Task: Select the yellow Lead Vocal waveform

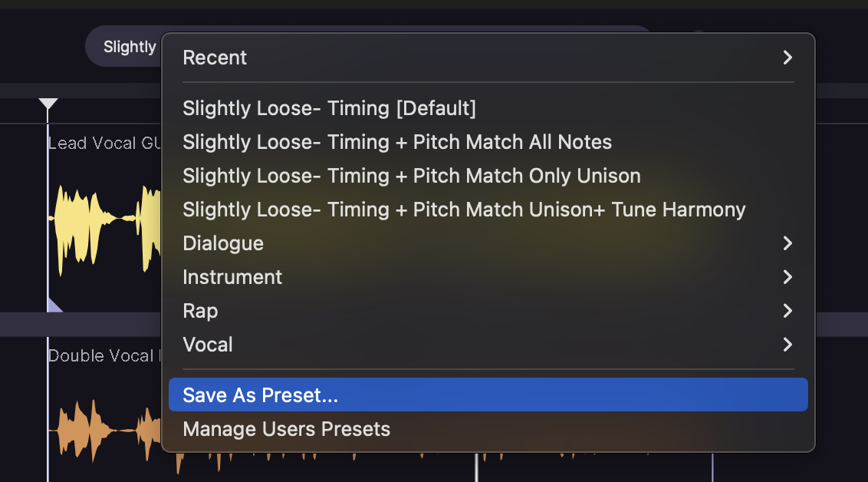Action: pyautogui.click(x=100, y=230)
